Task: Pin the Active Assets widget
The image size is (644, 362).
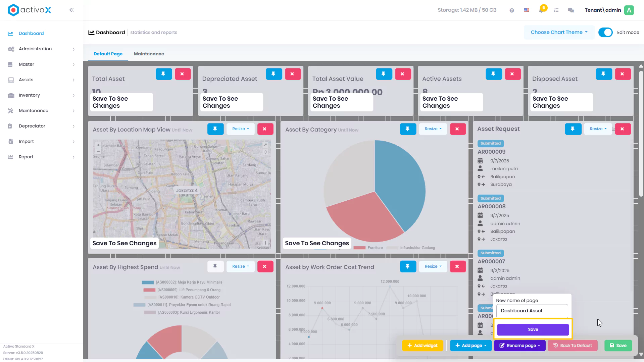Action: pos(494,74)
